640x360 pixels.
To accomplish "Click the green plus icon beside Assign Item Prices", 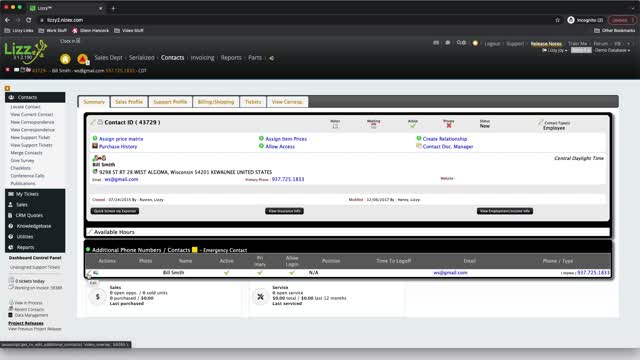I will tap(261, 138).
